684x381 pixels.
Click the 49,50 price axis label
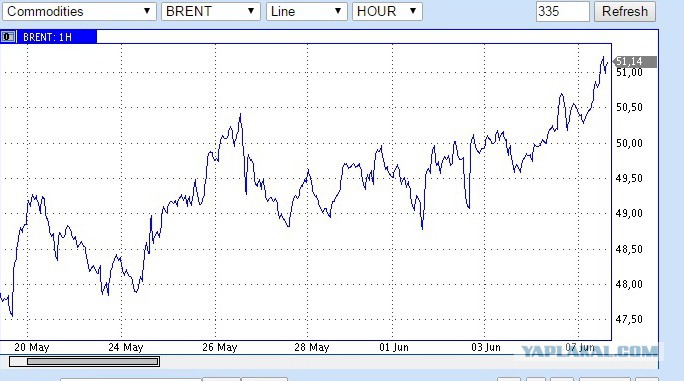coord(629,178)
